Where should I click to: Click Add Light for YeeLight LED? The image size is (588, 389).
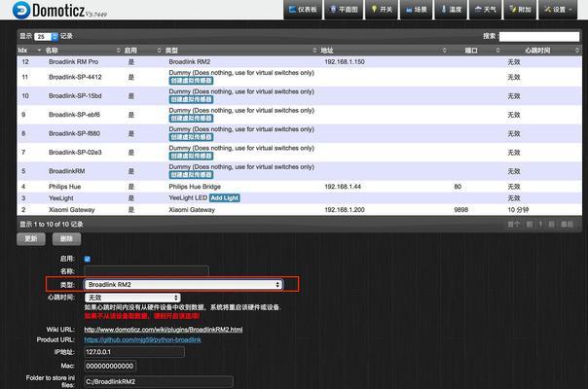(x=224, y=197)
